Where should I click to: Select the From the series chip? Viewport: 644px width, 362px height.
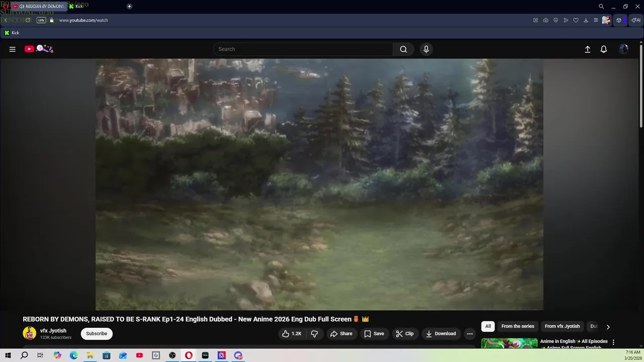518,326
